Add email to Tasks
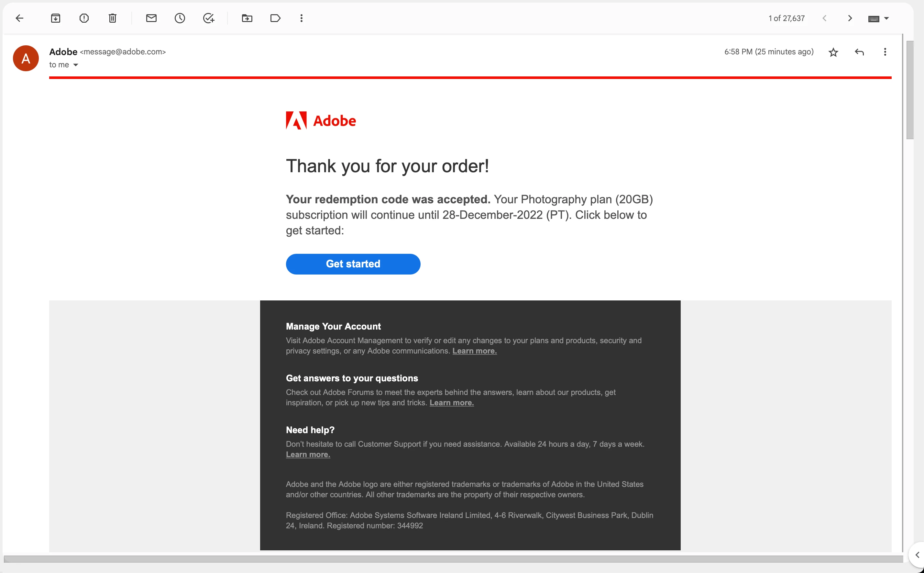This screenshot has width=924, height=573. pos(209,18)
